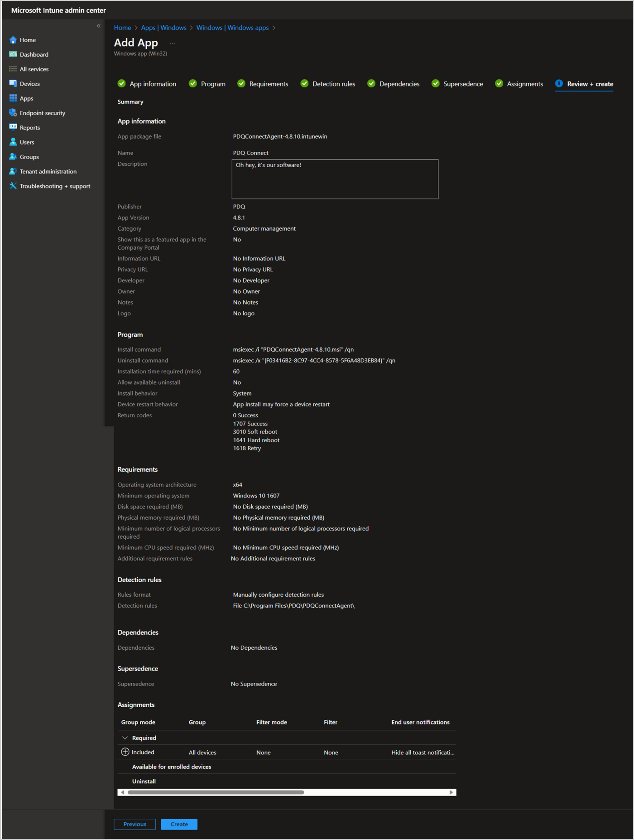Click the Group mode column header
The height and width of the screenshot is (840, 634).
(138, 722)
